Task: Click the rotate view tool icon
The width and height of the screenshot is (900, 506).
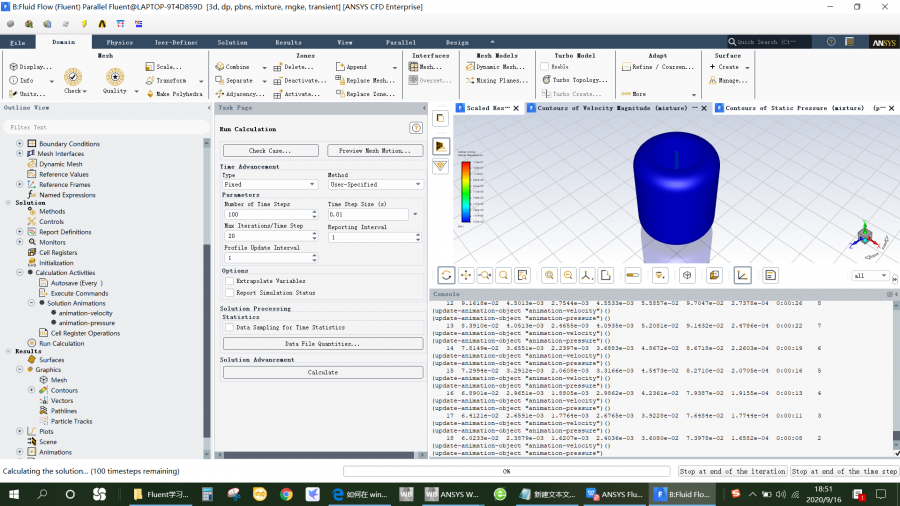Action: pos(446,275)
